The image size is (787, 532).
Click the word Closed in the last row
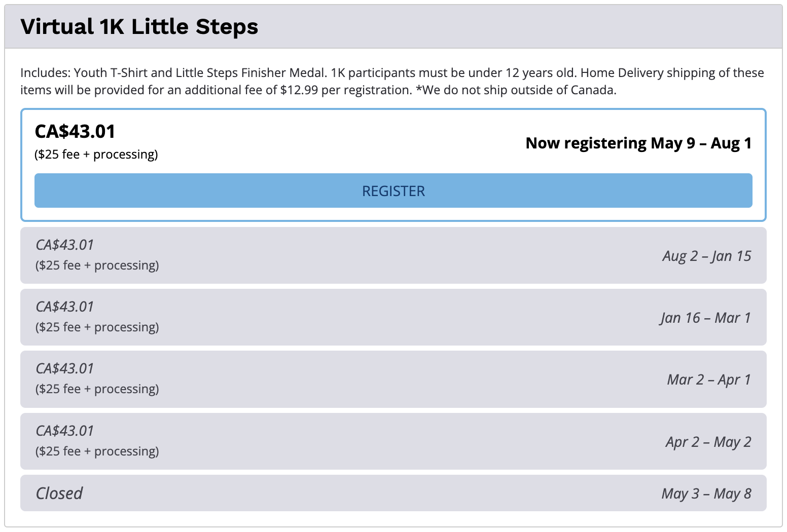tap(59, 493)
